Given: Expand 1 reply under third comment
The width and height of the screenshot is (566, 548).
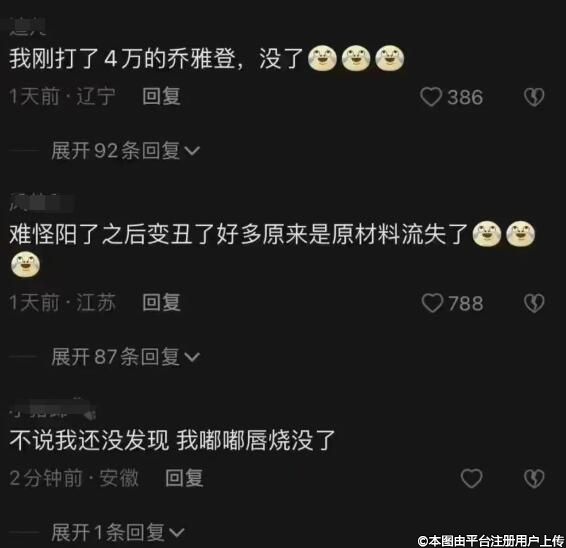Looking at the screenshot, I should coord(118,532).
